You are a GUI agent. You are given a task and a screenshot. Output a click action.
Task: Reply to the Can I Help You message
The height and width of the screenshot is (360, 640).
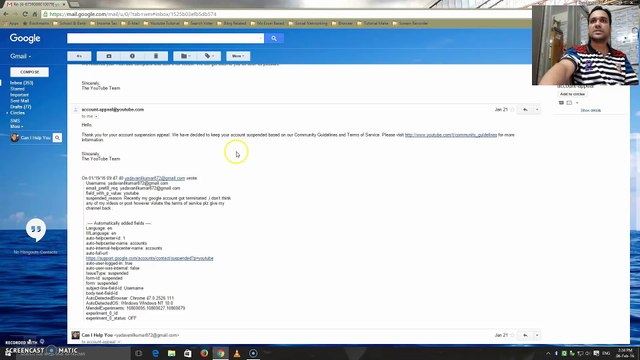coord(525,336)
